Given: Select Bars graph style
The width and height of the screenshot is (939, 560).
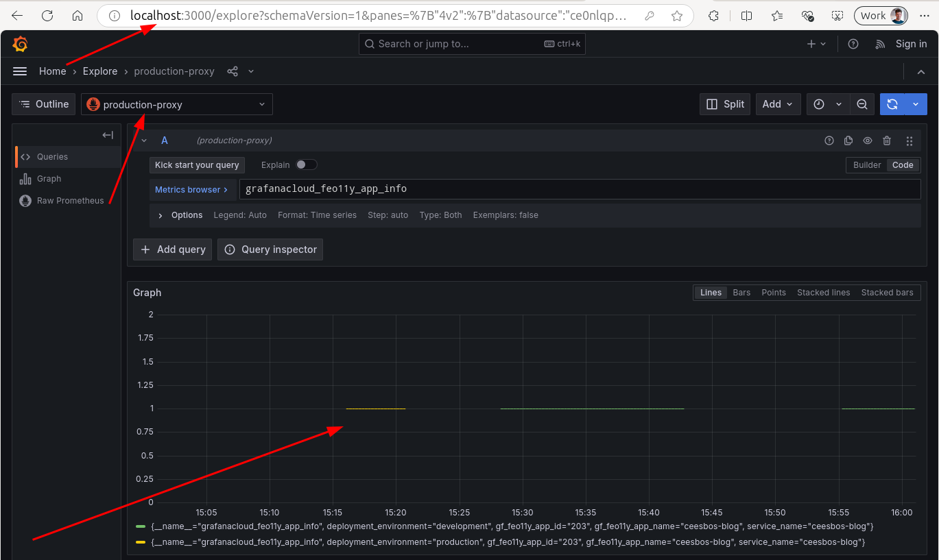Looking at the screenshot, I should click(741, 293).
